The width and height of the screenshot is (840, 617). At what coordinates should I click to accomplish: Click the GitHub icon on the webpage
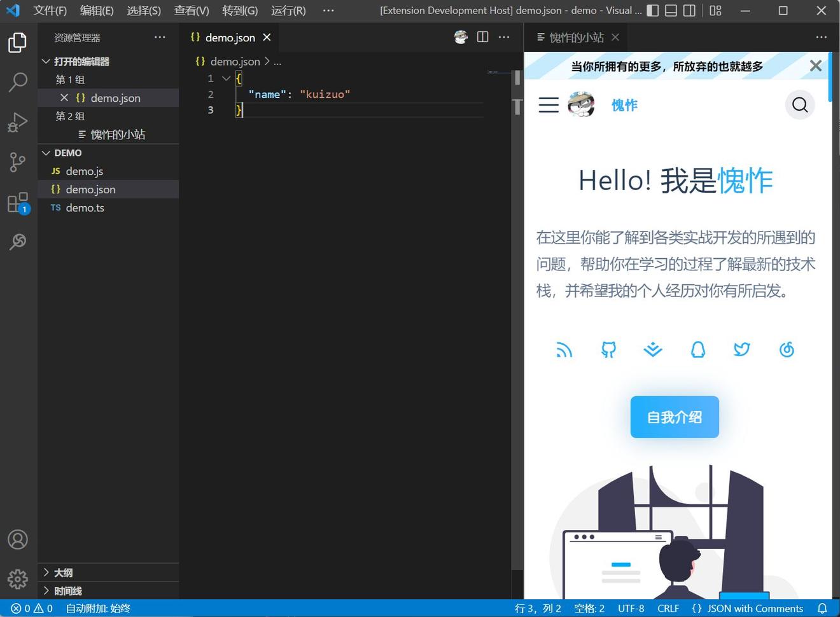[608, 349]
